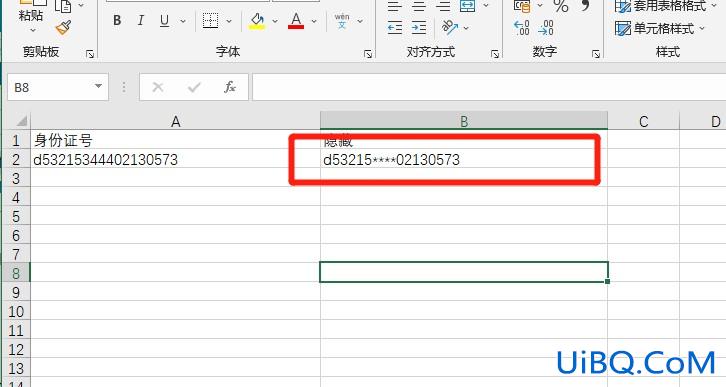Click the Copy icon
726x387 pixels.
(x=63, y=6)
